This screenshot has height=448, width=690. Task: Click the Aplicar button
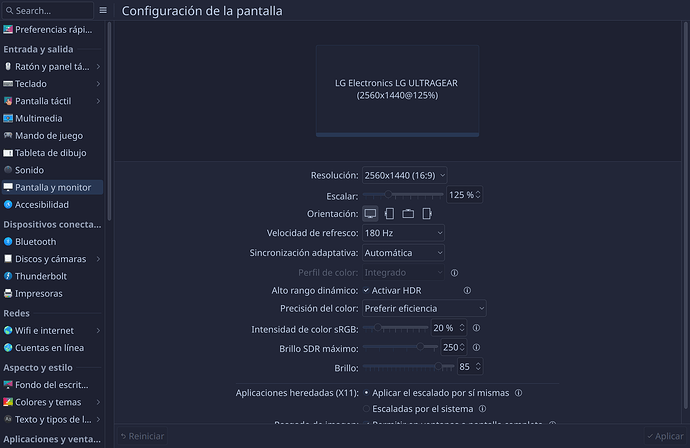pos(665,436)
